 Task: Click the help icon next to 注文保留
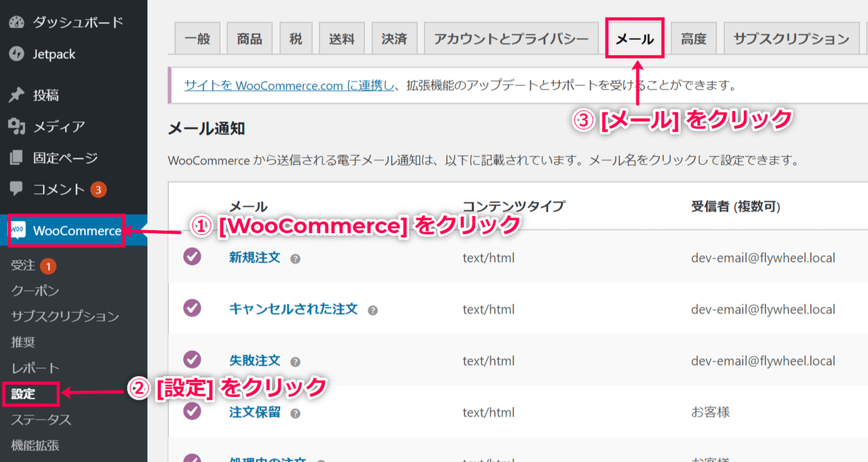coord(295,413)
